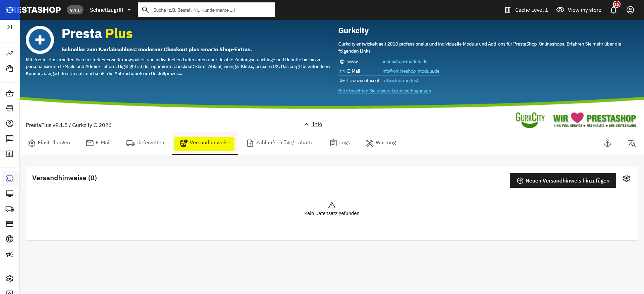Open Statistics chart icon in sidebar
This screenshot has height=294, width=644.
pyautogui.click(x=10, y=154)
